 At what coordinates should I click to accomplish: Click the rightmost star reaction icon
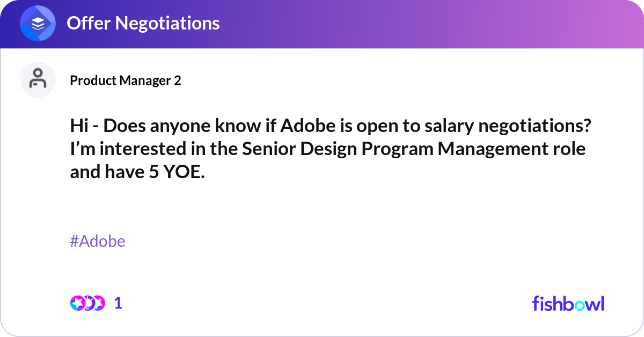(98, 303)
